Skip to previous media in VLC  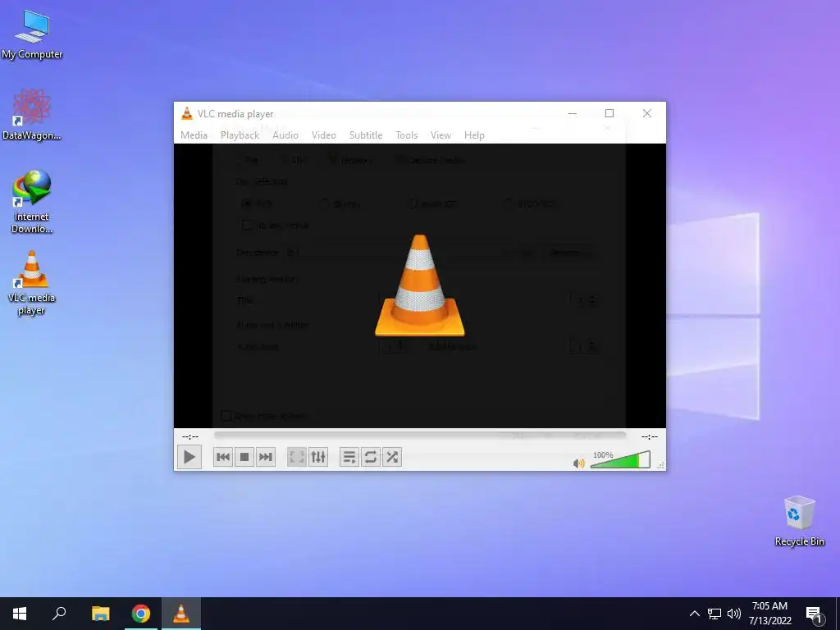click(x=223, y=457)
